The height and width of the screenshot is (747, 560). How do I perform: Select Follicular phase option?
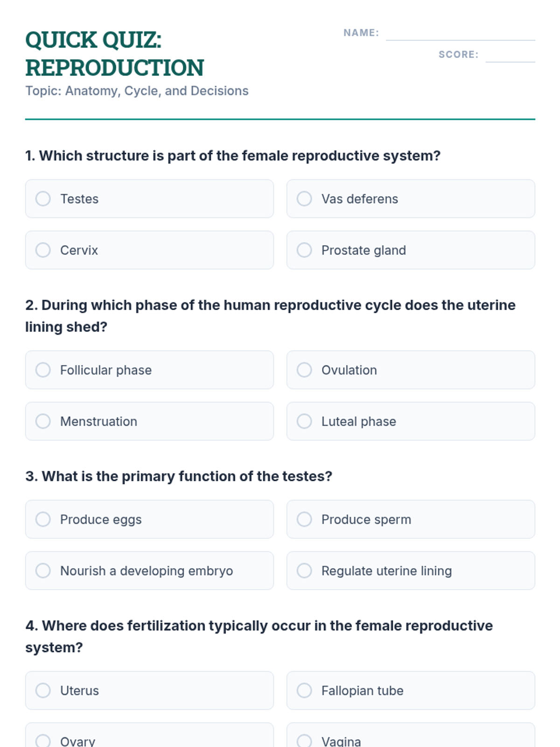pos(149,370)
